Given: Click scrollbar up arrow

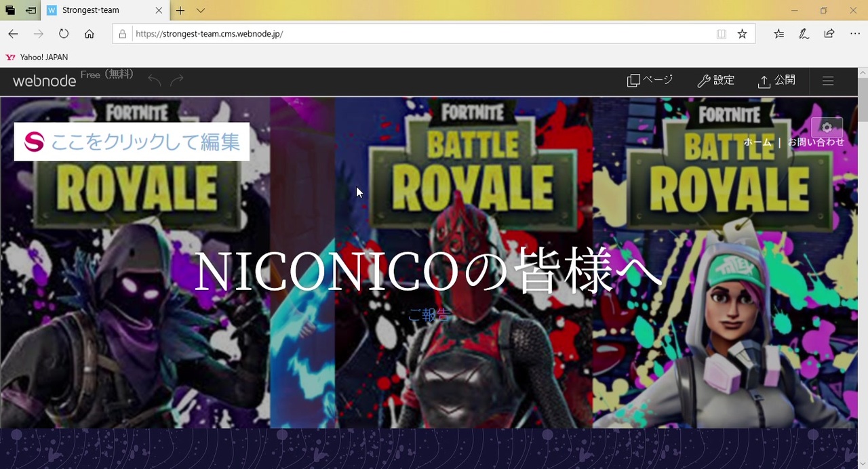Looking at the screenshot, I should pos(863,72).
